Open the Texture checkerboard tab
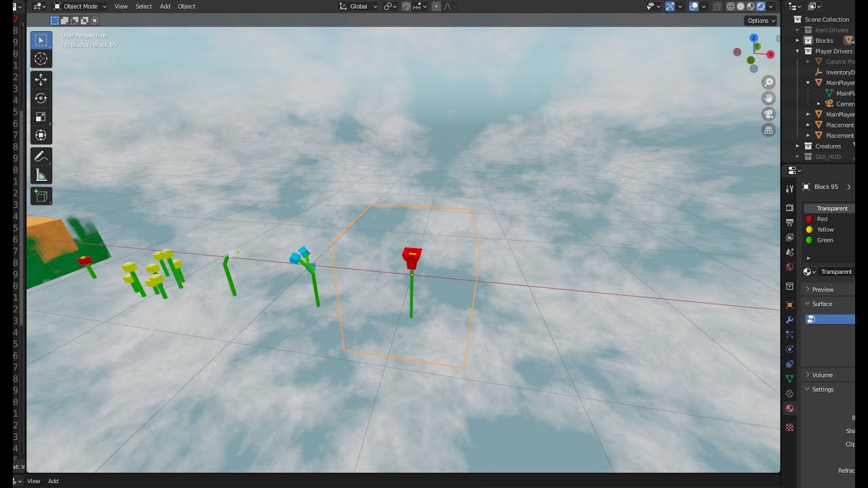 789,428
